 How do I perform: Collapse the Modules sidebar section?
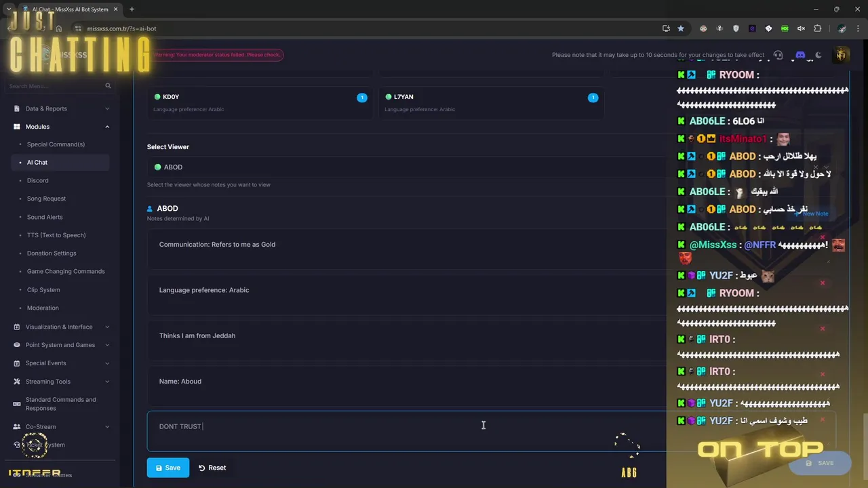[x=107, y=127]
